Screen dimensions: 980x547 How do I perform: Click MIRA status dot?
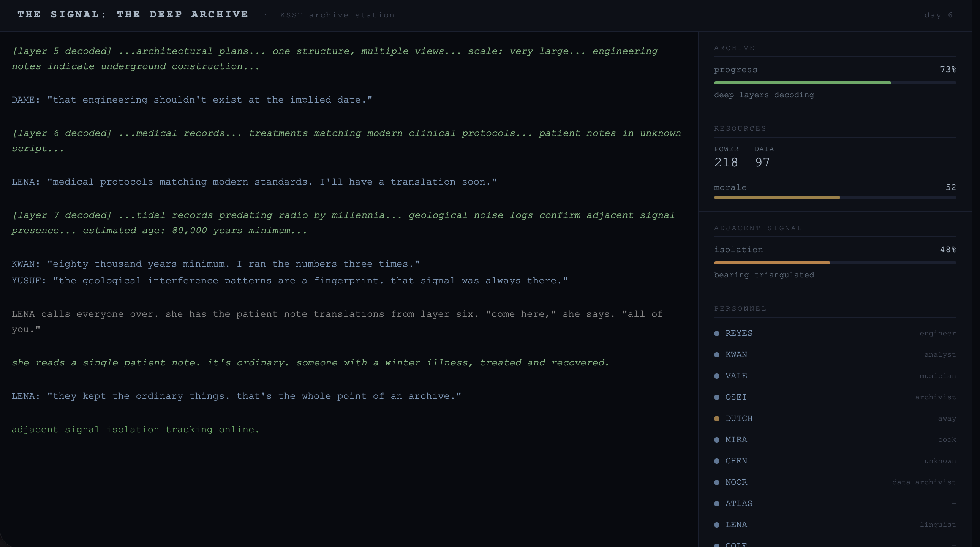717,440
